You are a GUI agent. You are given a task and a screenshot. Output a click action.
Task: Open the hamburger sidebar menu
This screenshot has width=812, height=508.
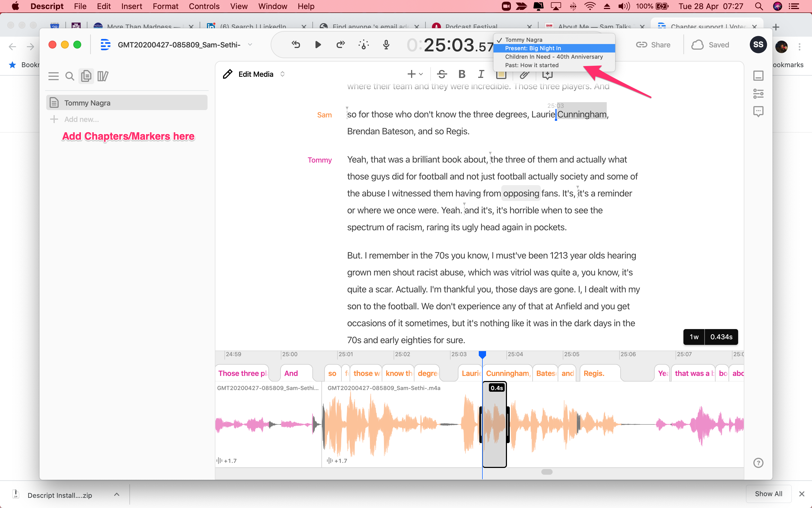(x=53, y=76)
